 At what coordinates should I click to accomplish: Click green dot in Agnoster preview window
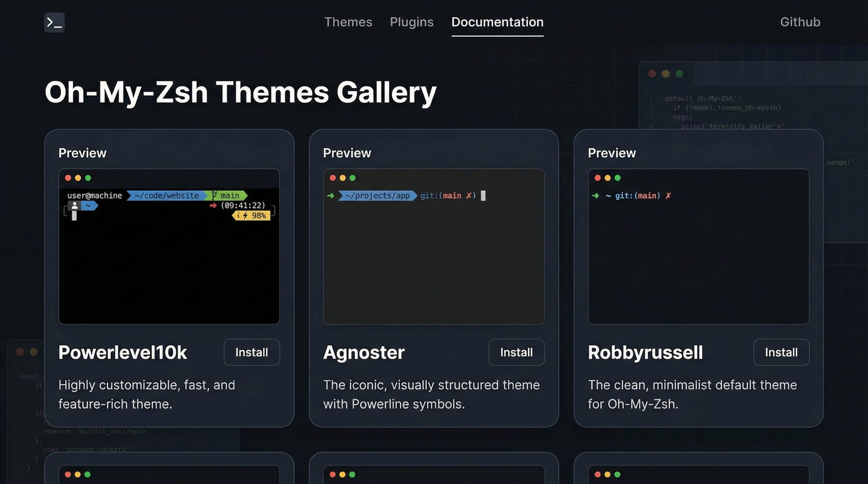(352, 178)
